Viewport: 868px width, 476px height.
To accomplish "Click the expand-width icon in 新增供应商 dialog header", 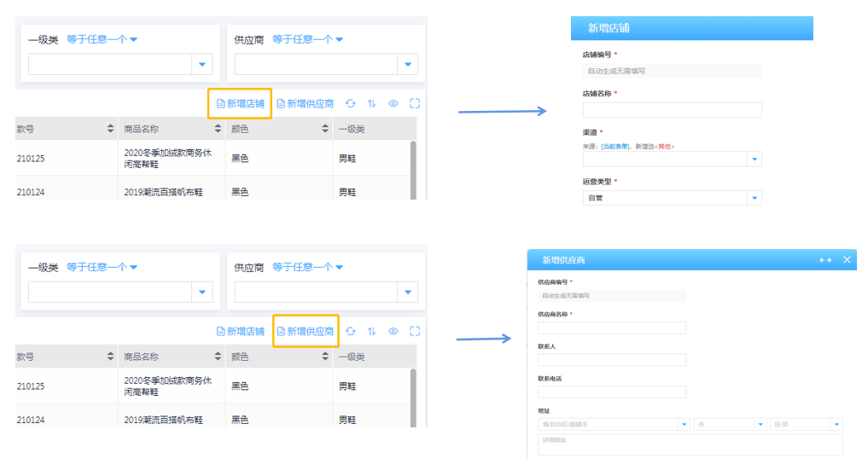I will coord(825,260).
